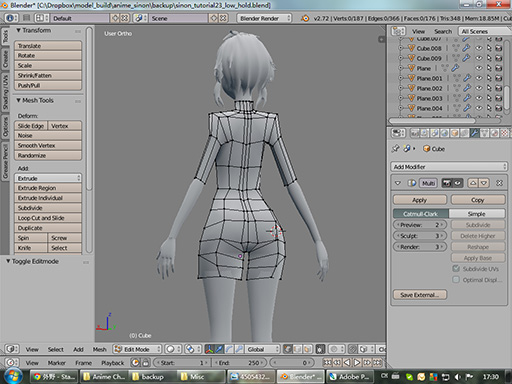Open the Blender Render engine dropdown
The width and height of the screenshot is (512, 384).
264,18
